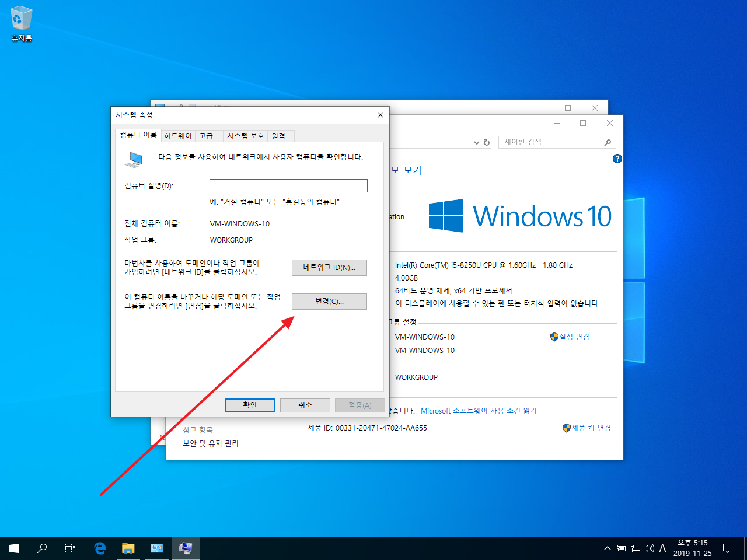
Task: Click the Korean IME 'A' indicator
Action: pyautogui.click(x=663, y=548)
